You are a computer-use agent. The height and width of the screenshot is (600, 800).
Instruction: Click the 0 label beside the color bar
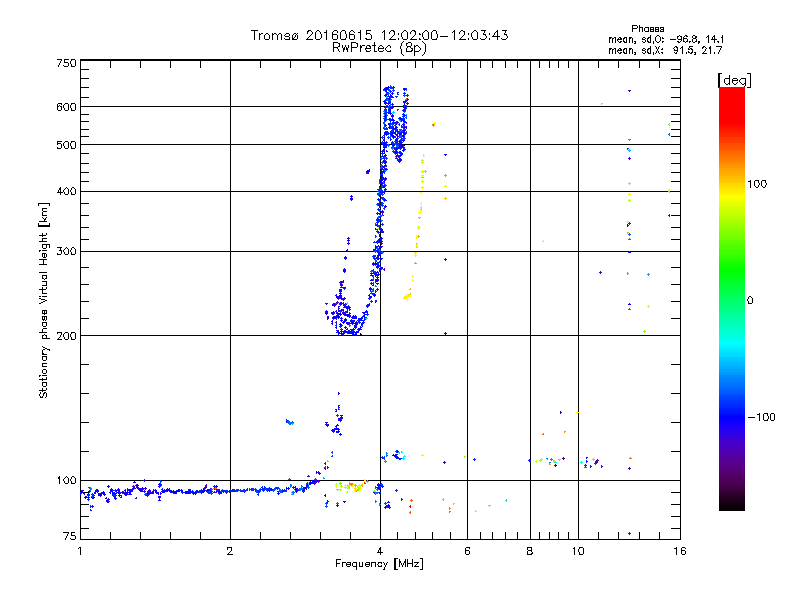click(750, 301)
